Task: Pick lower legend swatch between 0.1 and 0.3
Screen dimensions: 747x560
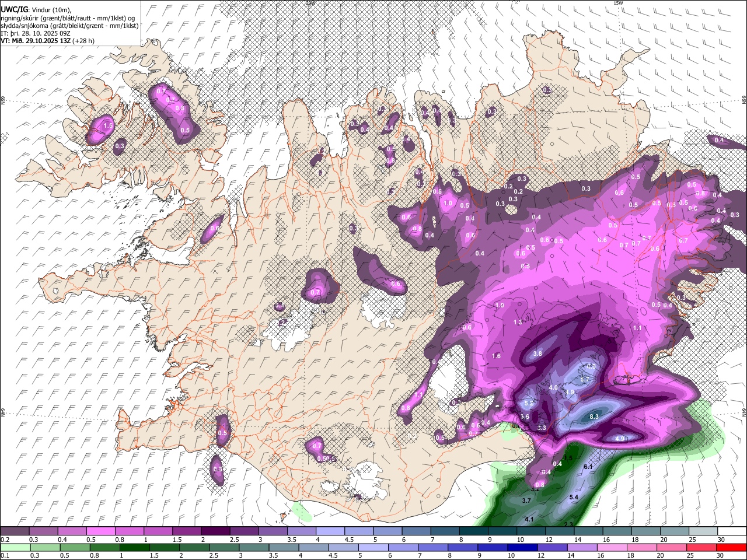Action: [15, 547]
